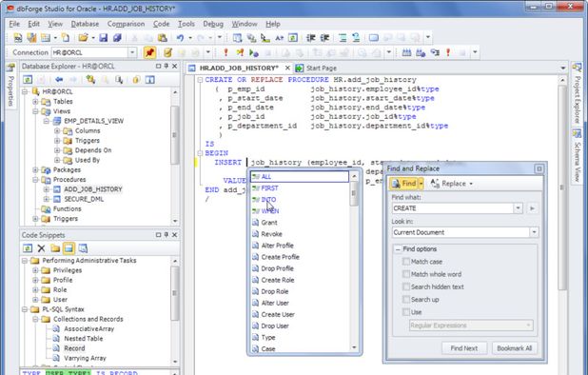Open the Tools menu
Screen dimensions: 588x375
pos(186,24)
